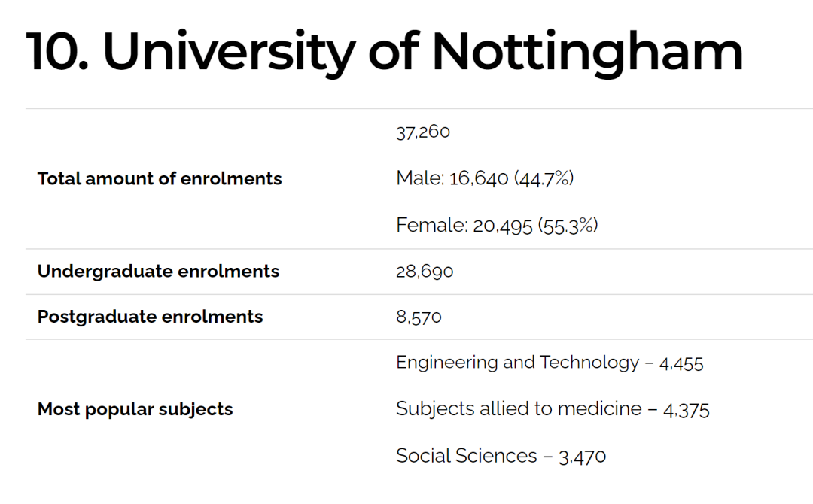Click the postgraduate value 8,570
Screen dimensions: 813x504
pyautogui.click(x=419, y=317)
